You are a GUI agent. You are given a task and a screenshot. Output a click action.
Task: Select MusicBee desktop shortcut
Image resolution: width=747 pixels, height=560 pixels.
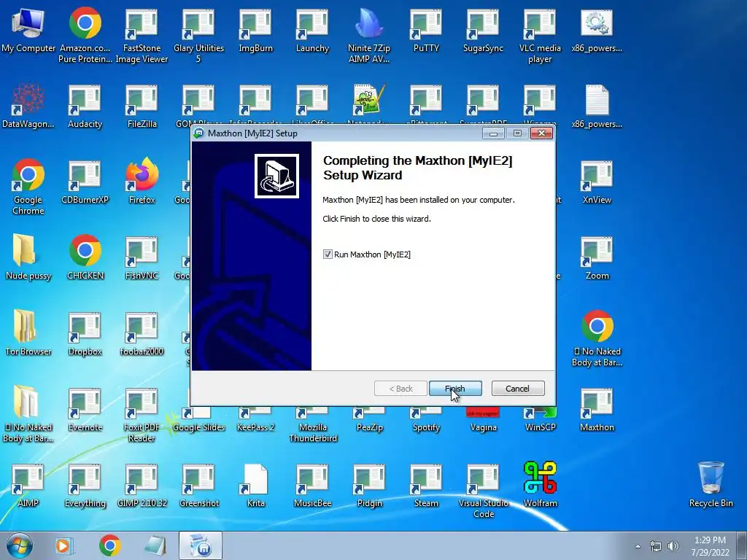pos(312,485)
